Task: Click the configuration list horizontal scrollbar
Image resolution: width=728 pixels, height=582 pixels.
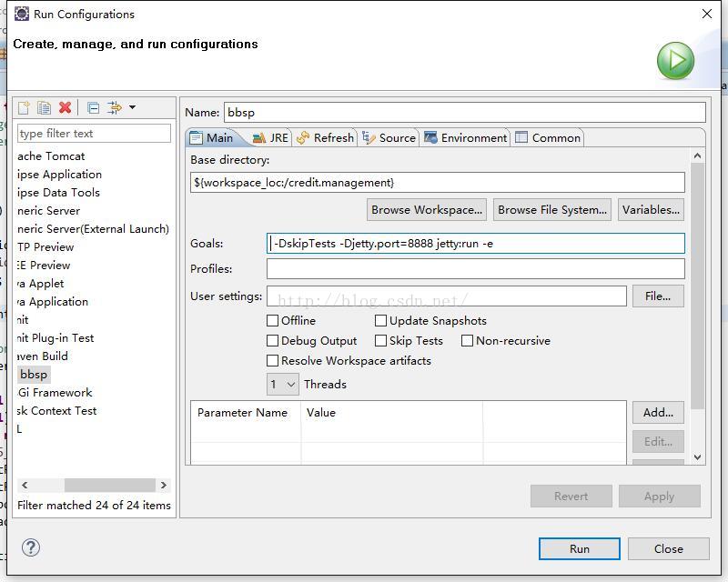Action: tap(109, 485)
